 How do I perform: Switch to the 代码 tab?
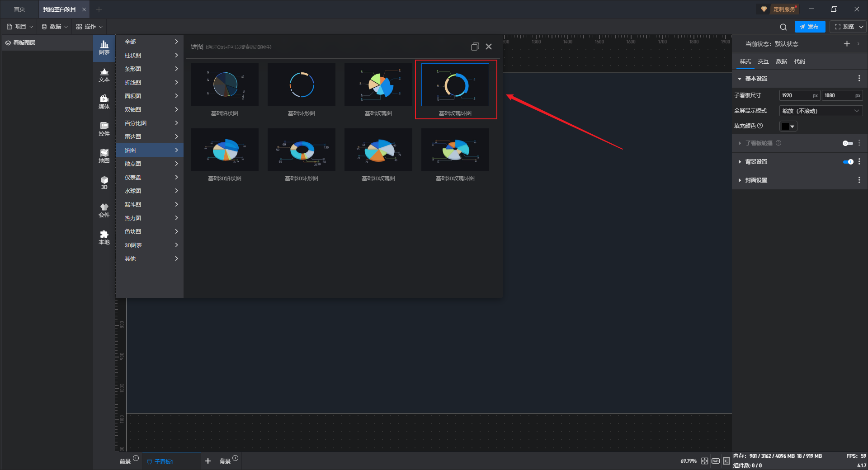pyautogui.click(x=799, y=61)
